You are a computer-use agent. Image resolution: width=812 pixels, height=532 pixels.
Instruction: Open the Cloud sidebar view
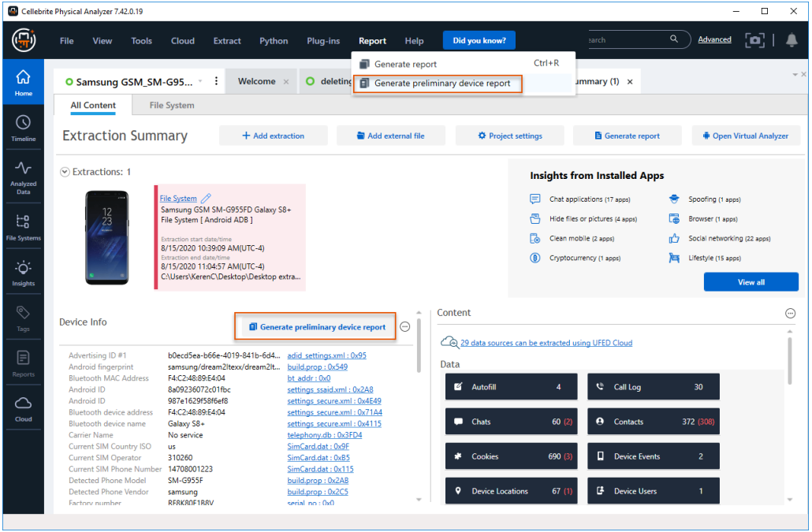[x=24, y=409]
